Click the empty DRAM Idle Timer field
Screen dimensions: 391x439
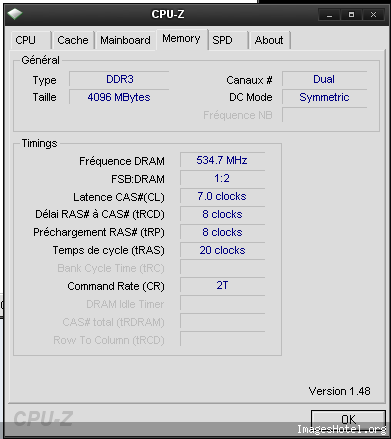(x=222, y=304)
